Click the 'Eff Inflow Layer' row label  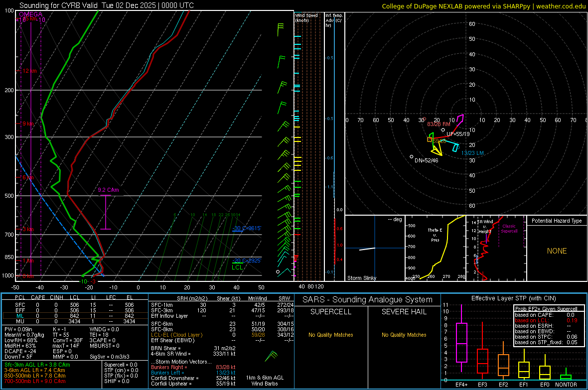(x=169, y=316)
